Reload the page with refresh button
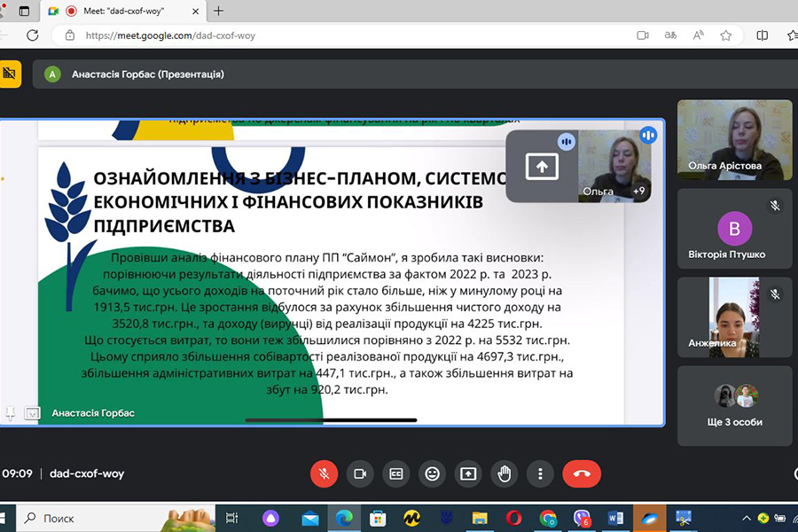Viewport: 798px width, 532px height. pos(33,35)
